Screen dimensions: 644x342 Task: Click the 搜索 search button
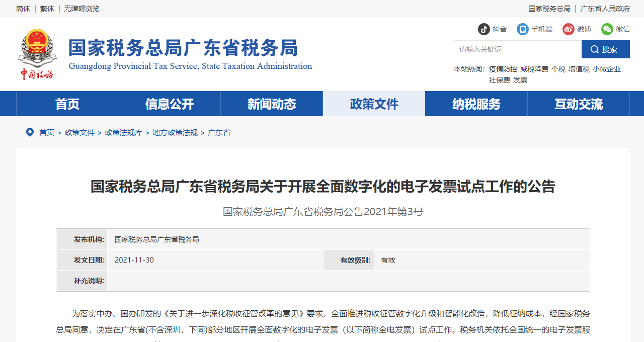[x=605, y=49]
